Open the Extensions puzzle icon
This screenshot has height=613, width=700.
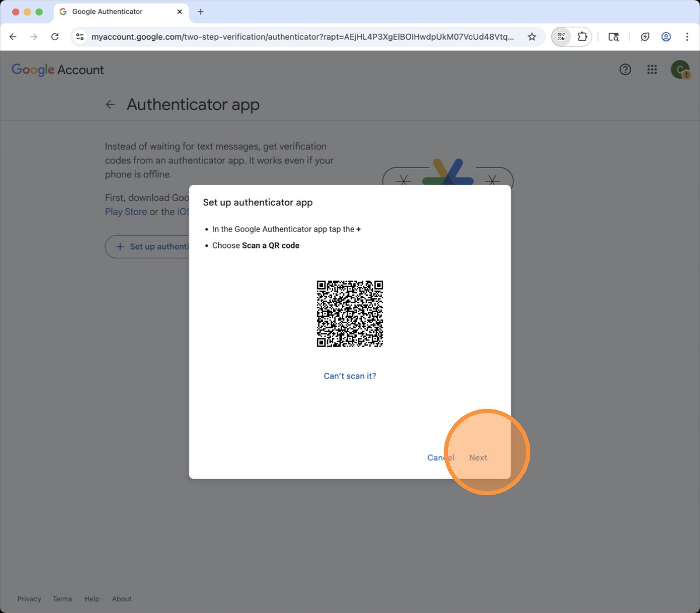582,37
